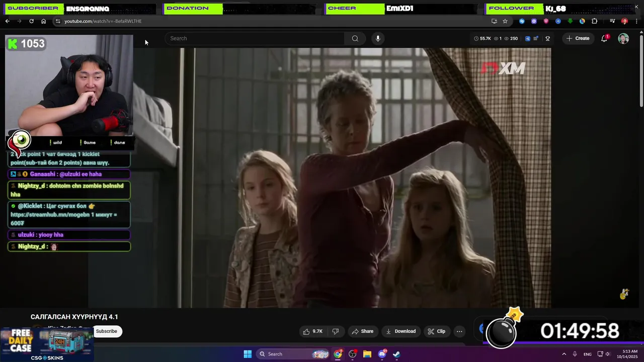
Task: Install the app via address bar icon
Action: (x=494, y=21)
